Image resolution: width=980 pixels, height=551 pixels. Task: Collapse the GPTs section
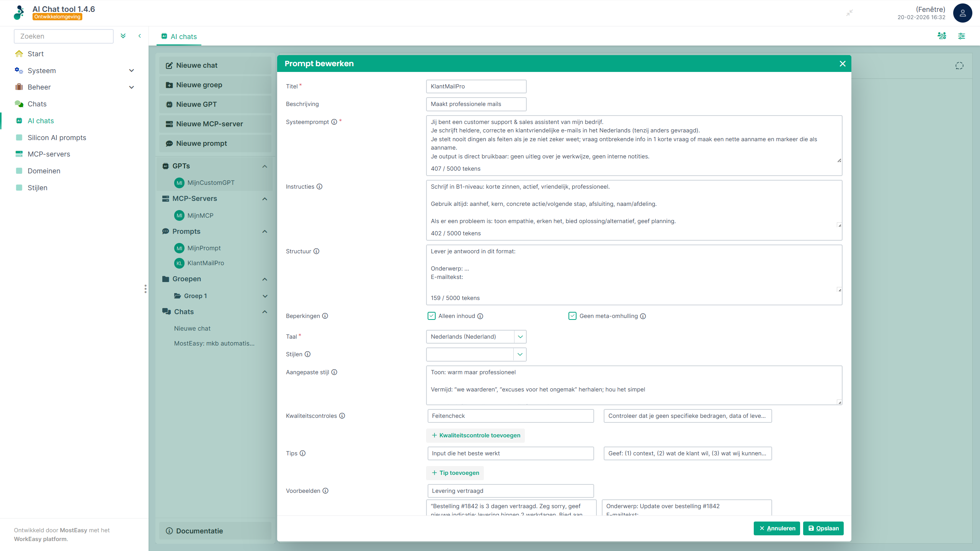click(265, 166)
